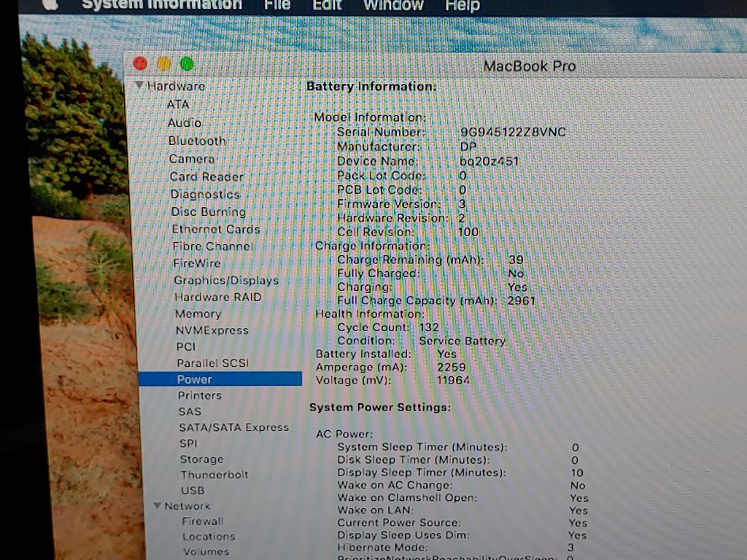Click the Service Battery condition text
Viewport: 747px width, 560px height.
pyautogui.click(x=462, y=341)
